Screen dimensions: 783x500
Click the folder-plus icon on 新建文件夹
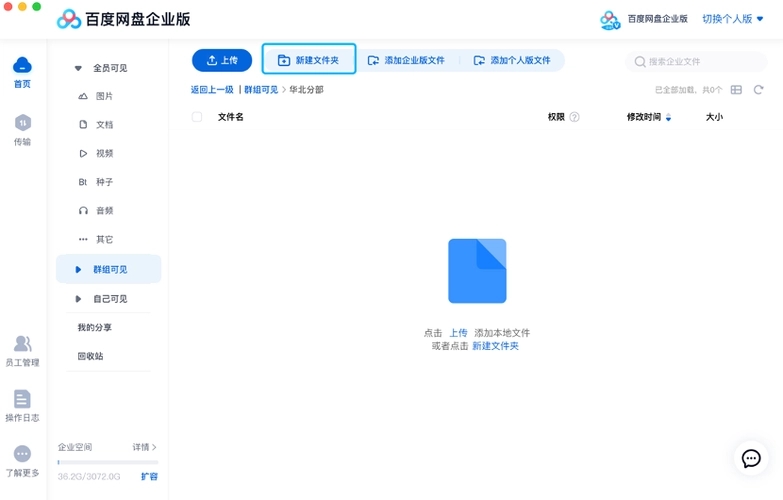pos(284,60)
